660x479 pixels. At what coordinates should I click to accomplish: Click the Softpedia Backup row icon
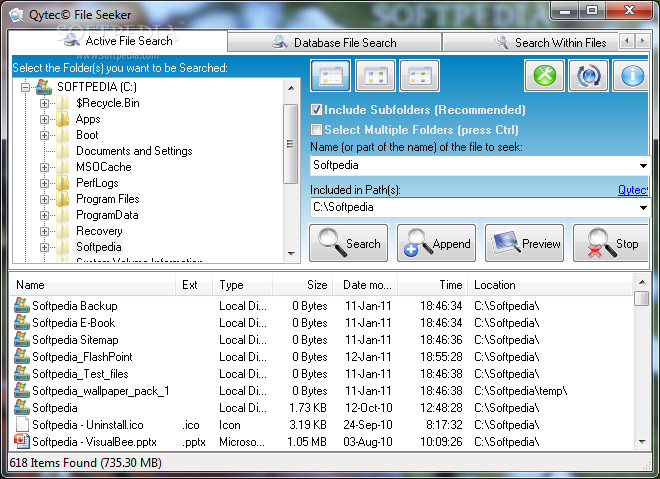click(x=22, y=306)
